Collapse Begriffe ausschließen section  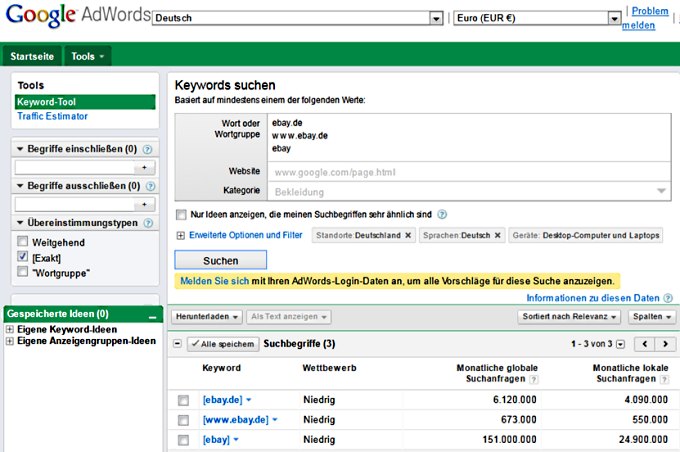[x=20, y=186]
